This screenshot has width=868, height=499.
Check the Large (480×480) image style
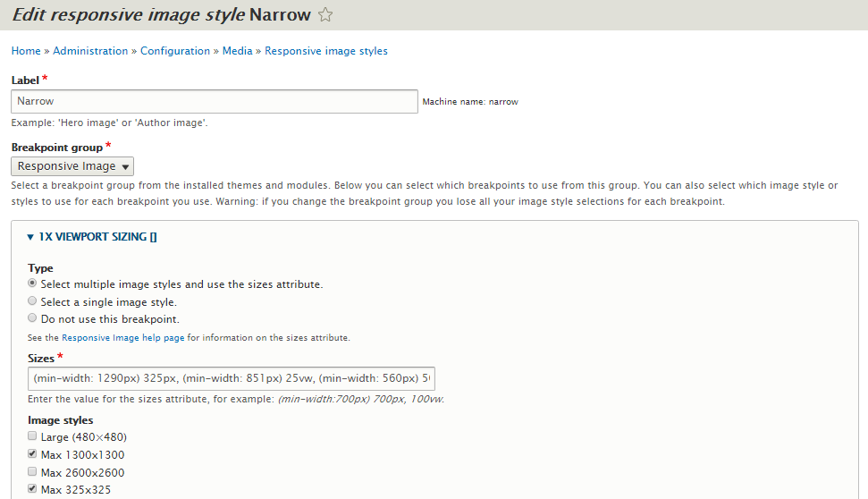point(32,436)
